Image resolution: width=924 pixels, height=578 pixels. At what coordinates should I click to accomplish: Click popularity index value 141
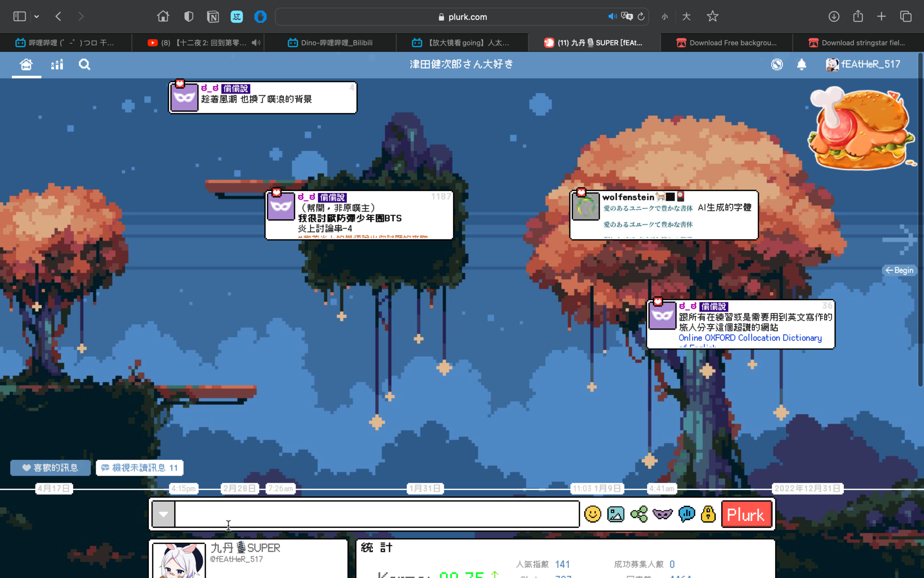pyautogui.click(x=562, y=564)
